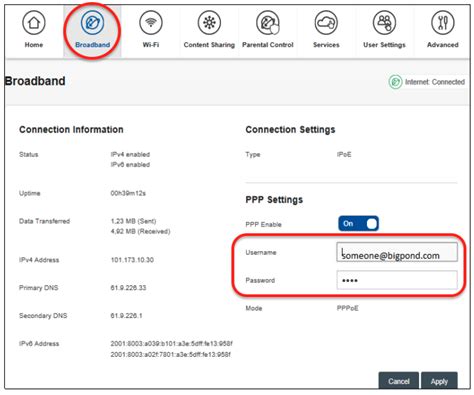
Task: Click the Password input field
Action: [397, 280]
